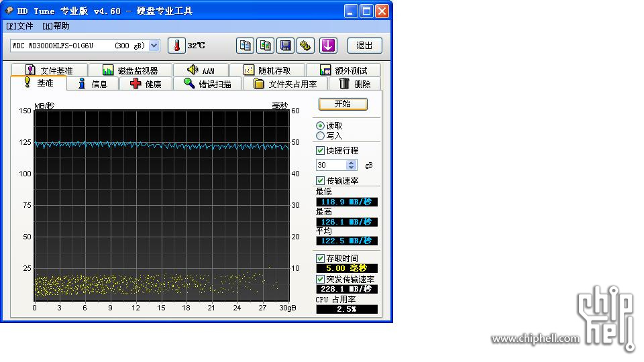Click the copy screenshot toolbar icon

(x=266, y=46)
